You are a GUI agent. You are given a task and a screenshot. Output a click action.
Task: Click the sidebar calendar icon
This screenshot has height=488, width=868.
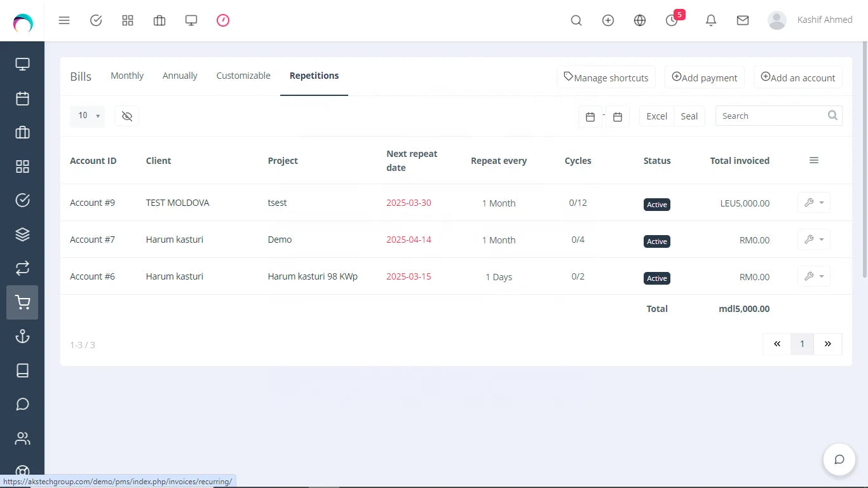tap(22, 98)
